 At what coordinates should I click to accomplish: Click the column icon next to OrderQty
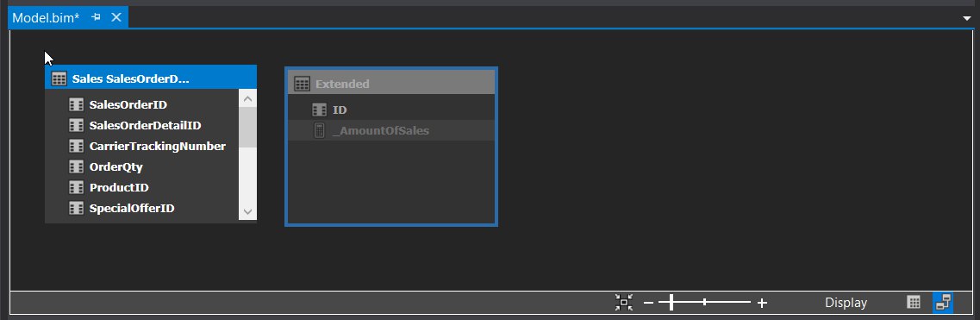[76, 166]
